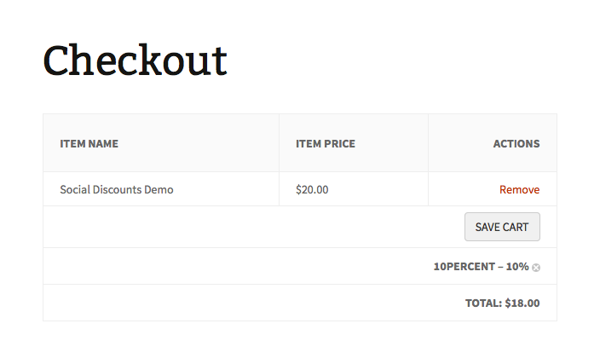Click the Remove link for the item
The height and width of the screenshot is (364, 600).
519,189
